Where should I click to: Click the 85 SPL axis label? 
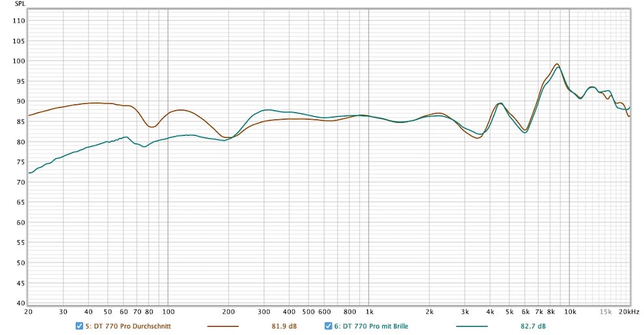tap(21, 121)
